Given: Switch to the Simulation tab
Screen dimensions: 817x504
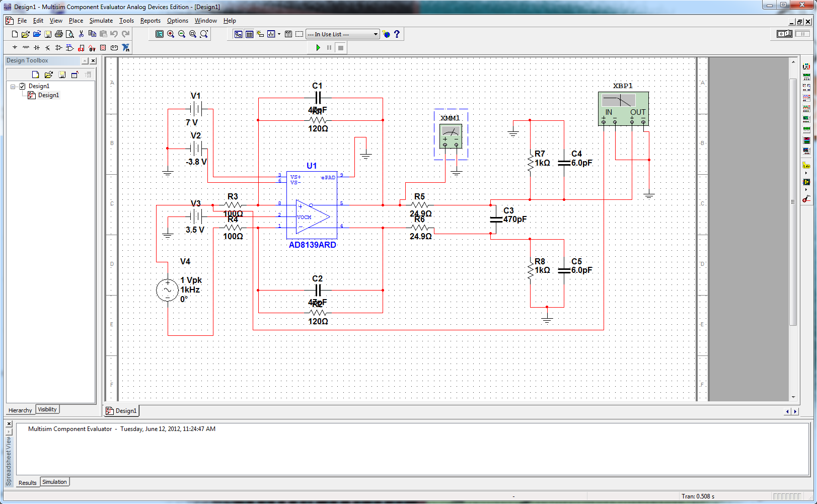Looking at the screenshot, I should coord(54,482).
